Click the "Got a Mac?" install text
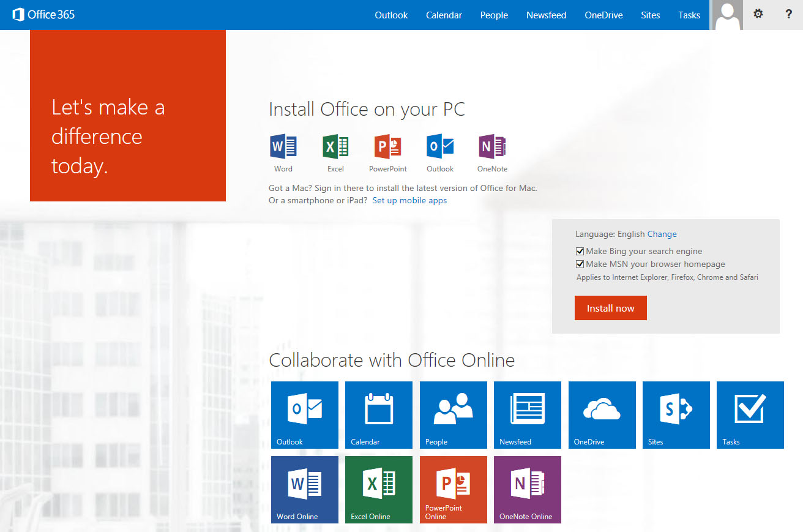The width and height of the screenshot is (803, 532). coord(403,188)
